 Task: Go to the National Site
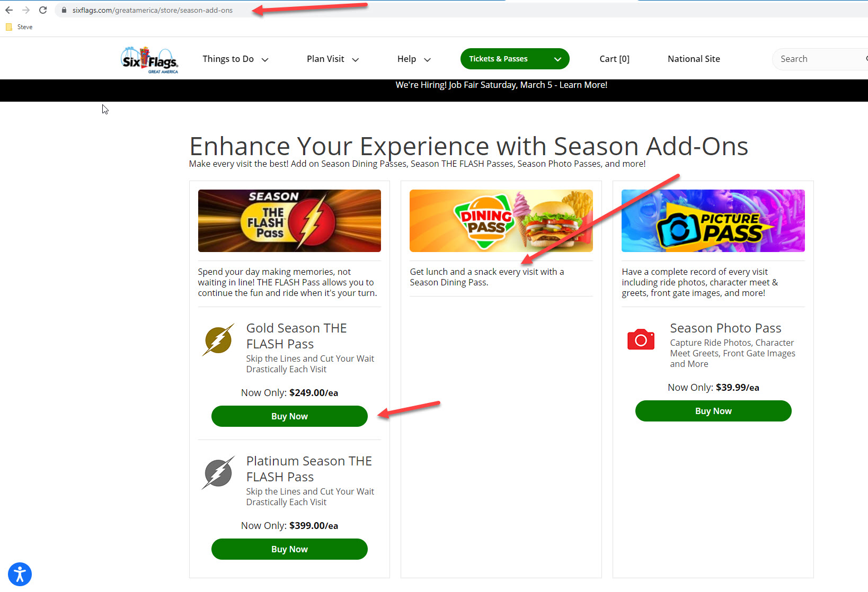tap(694, 59)
